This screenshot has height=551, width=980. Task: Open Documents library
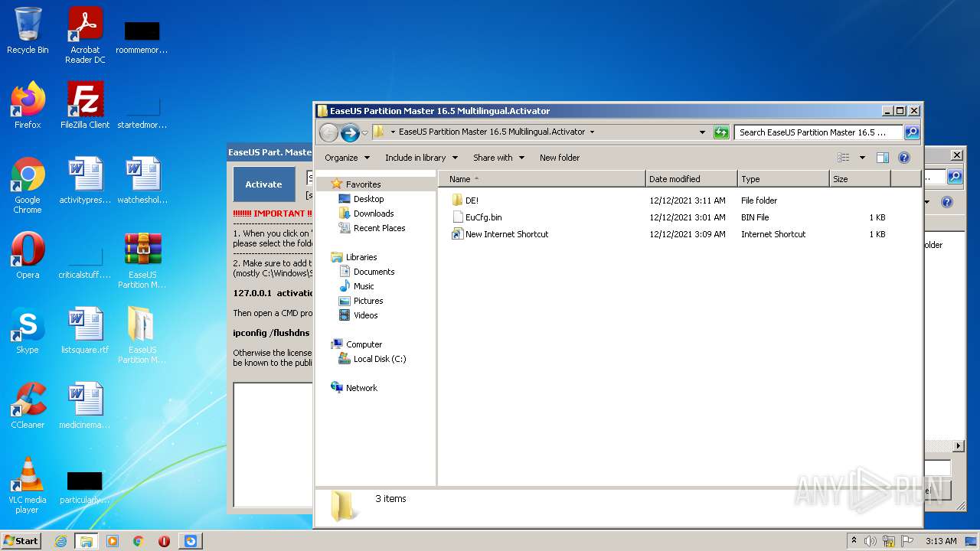374,272
